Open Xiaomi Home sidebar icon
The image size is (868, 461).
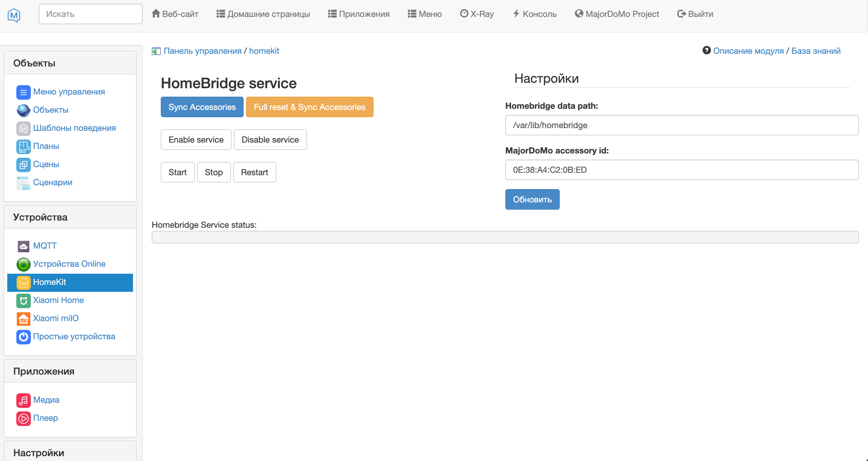(23, 300)
